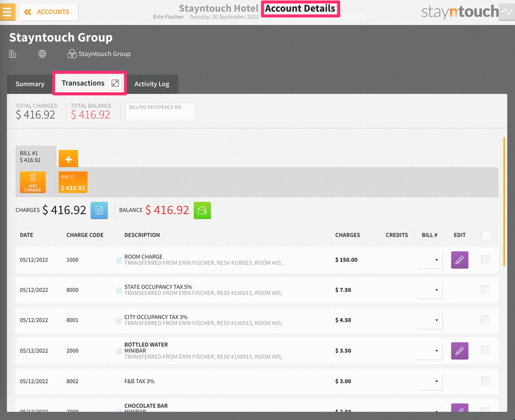The image size is (515, 420).
Task: Select Bill #1 tab
Action: 36,157
